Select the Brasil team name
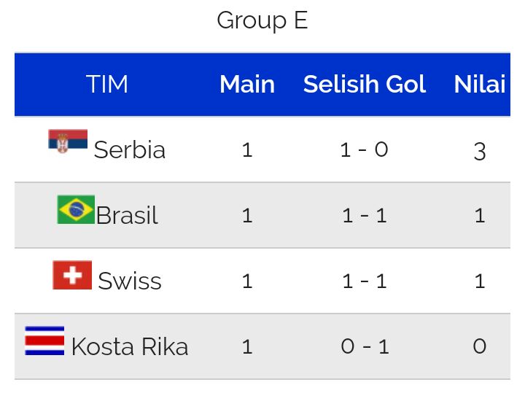525x420 pixels. [x=127, y=215]
